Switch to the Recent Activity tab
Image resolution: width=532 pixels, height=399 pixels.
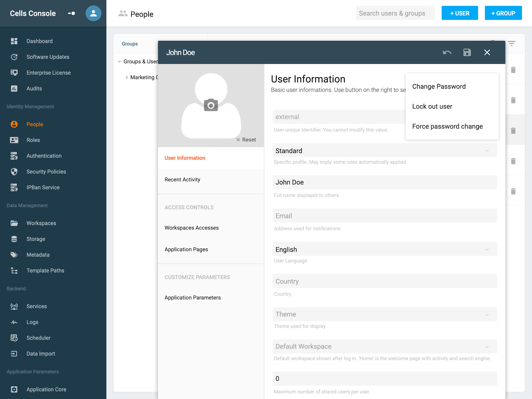click(211, 180)
